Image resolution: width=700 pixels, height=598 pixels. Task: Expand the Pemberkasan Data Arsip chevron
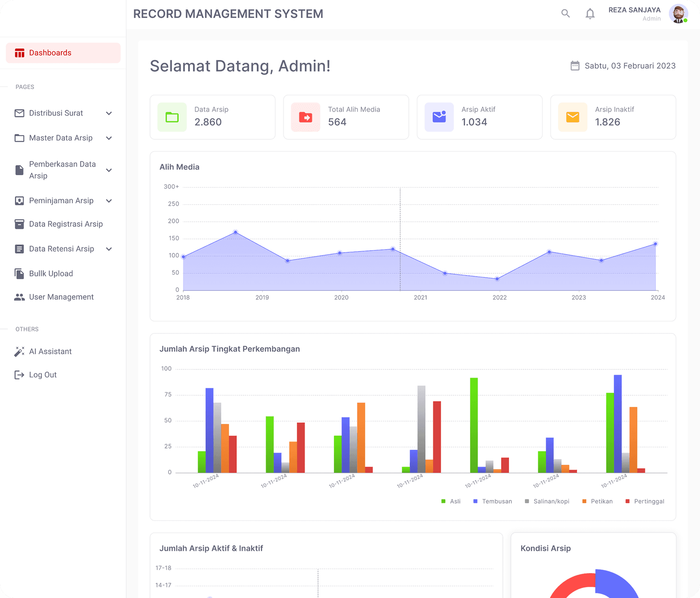(109, 170)
